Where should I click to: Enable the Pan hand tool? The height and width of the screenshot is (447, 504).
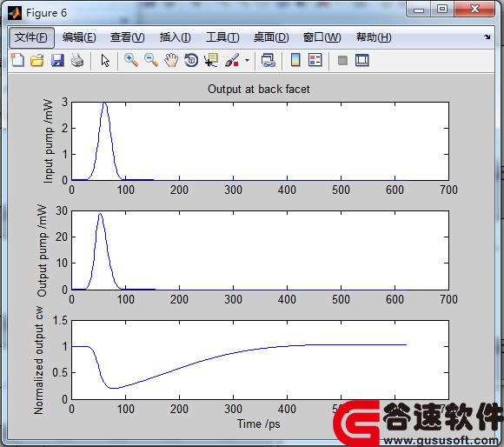(171, 60)
